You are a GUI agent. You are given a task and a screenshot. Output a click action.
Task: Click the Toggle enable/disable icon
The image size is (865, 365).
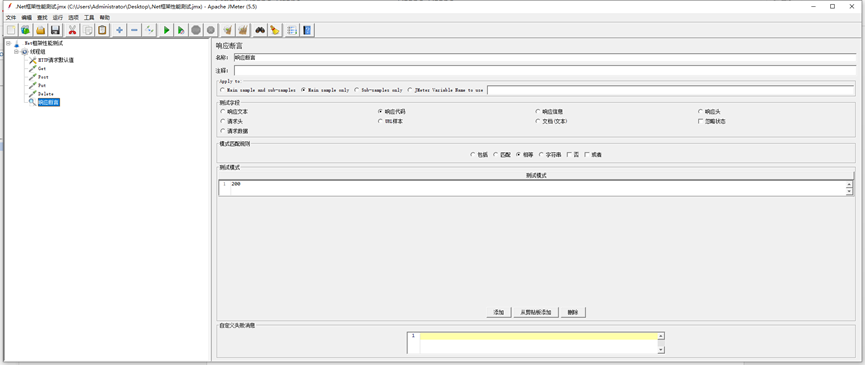coord(149,30)
